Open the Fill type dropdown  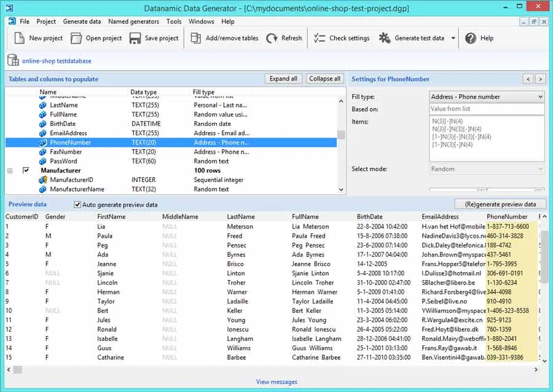[540, 96]
